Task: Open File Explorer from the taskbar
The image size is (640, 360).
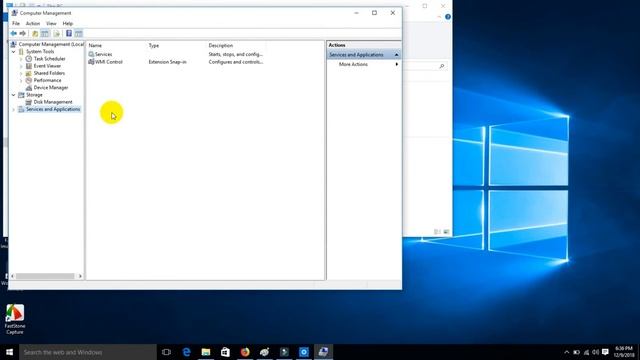Action: [206, 352]
